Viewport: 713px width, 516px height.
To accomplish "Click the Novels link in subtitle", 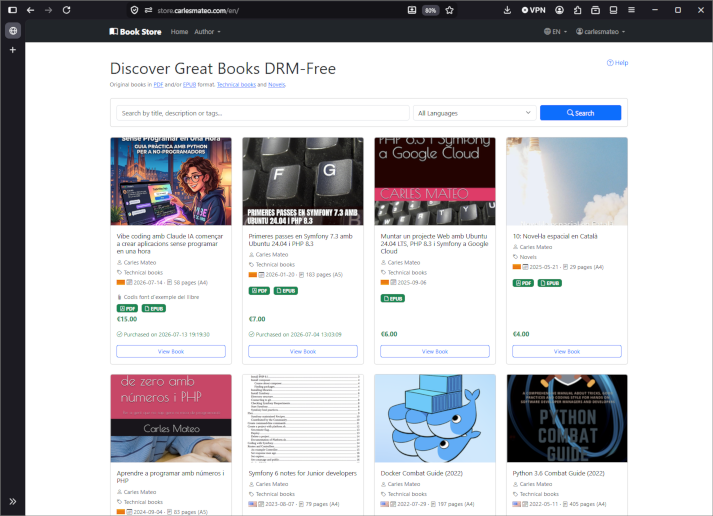I will (x=276, y=85).
